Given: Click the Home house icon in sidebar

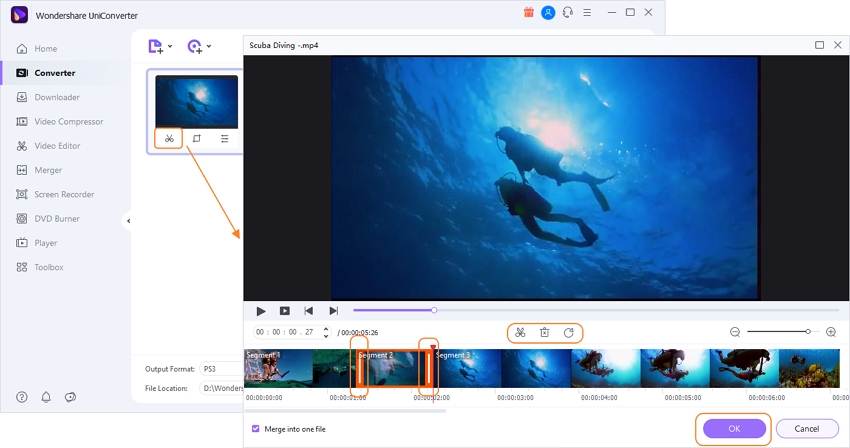Looking at the screenshot, I should click(x=22, y=49).
